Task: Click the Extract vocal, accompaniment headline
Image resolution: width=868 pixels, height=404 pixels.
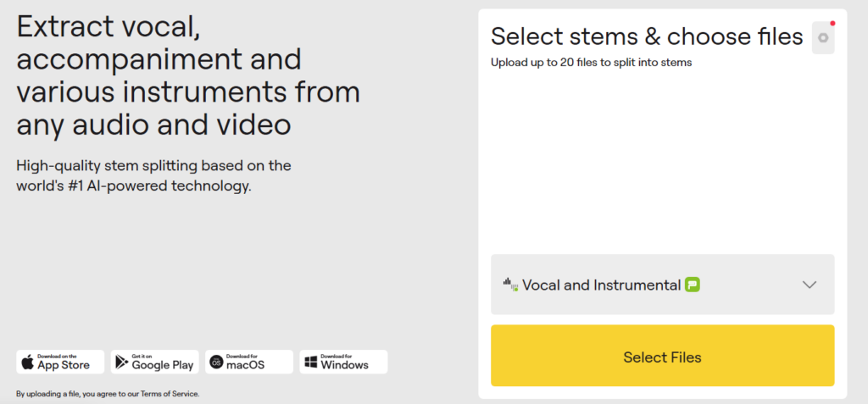Action: pos(188,76)
